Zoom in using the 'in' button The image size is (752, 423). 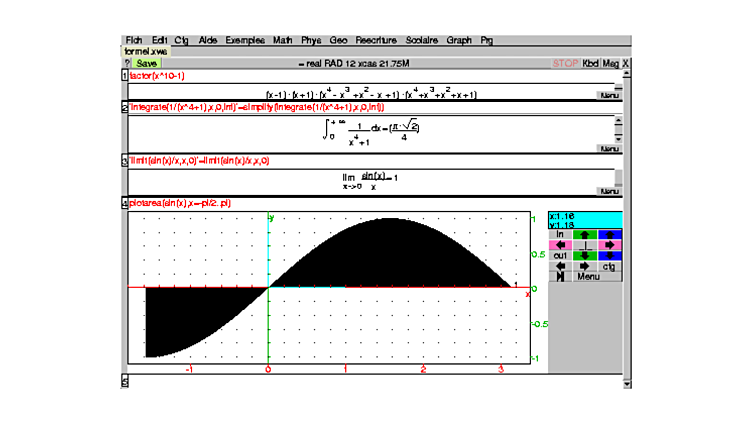(561, 234)
